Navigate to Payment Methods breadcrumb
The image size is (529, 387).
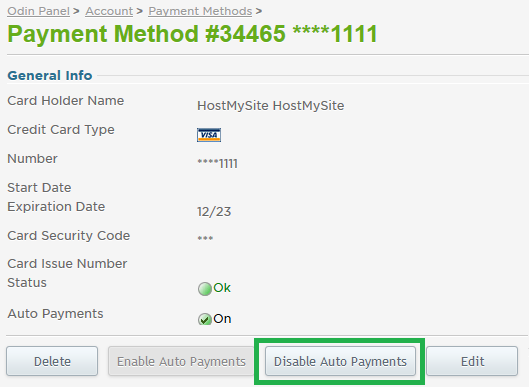coord(200,11)
